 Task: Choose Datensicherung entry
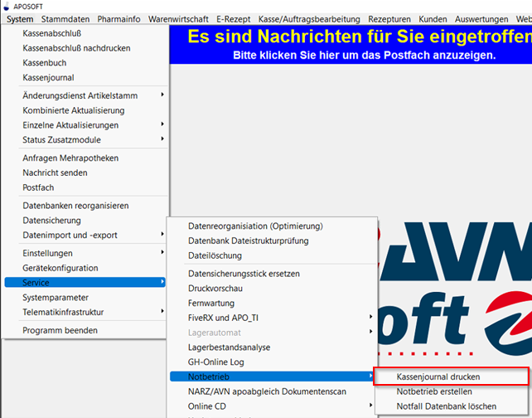[x=85, y=221]
